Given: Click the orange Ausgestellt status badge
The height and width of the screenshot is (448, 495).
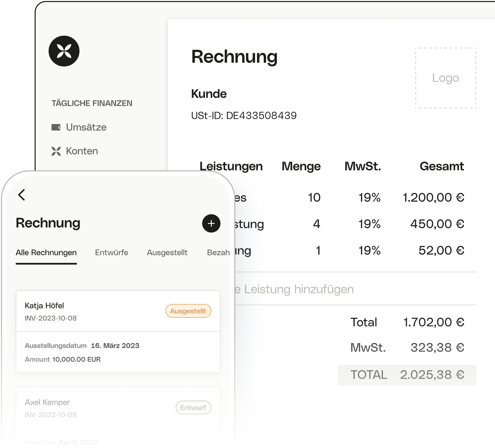Looking at the screenshot, I should coord(188,311).
